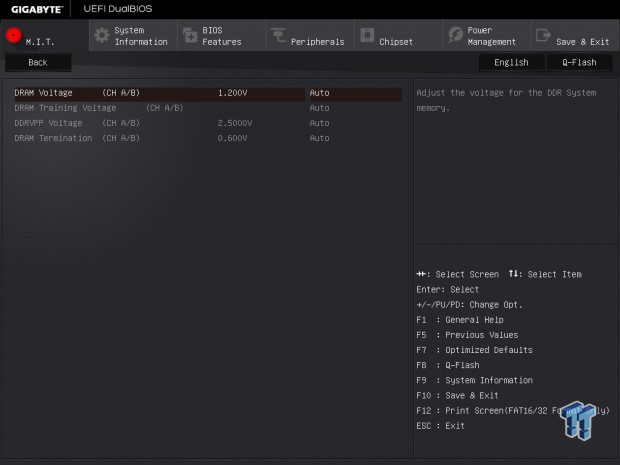Click the BIOS Features chip icon
Viewport: 620px width, 465px height.
pos(190,35)
